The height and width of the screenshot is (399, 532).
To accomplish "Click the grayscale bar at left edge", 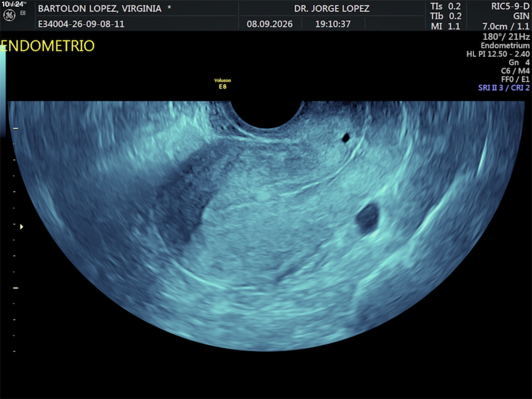I will [x=3, y=94].
